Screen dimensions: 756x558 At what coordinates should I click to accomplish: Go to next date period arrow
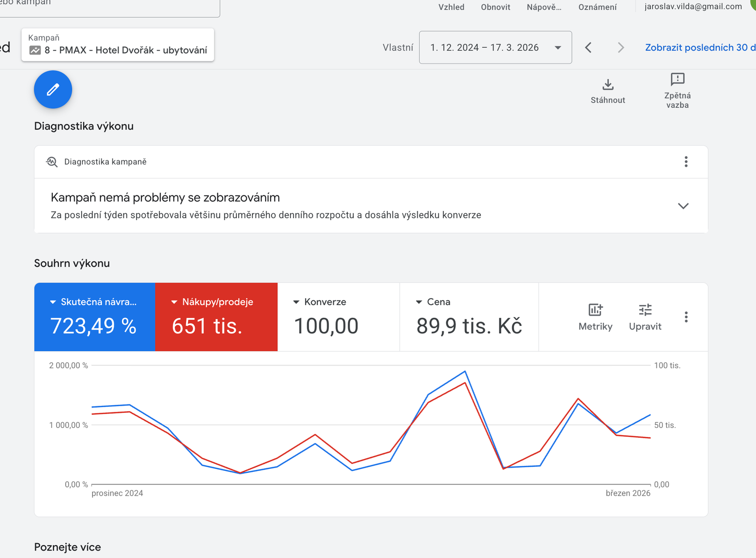click(x=621, y=47)
